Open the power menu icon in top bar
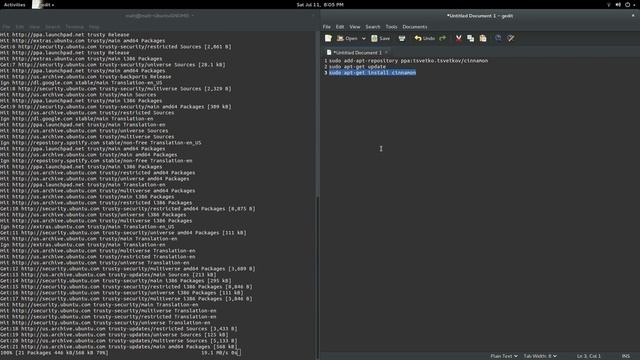This screenshot has width=640, height=360. click(628, 5)
